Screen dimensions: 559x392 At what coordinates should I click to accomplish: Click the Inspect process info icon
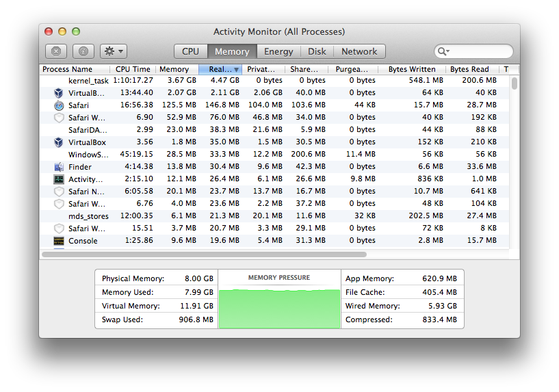[83, 51]
